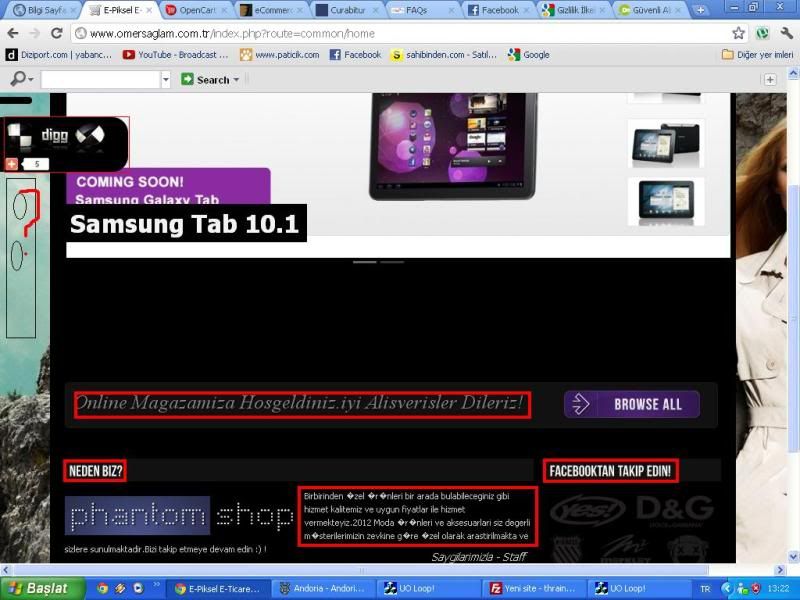Click the BROWSE ALL button
Viewport: 800px width, 600px height.
pyautogui.click(x=632, y=404)
